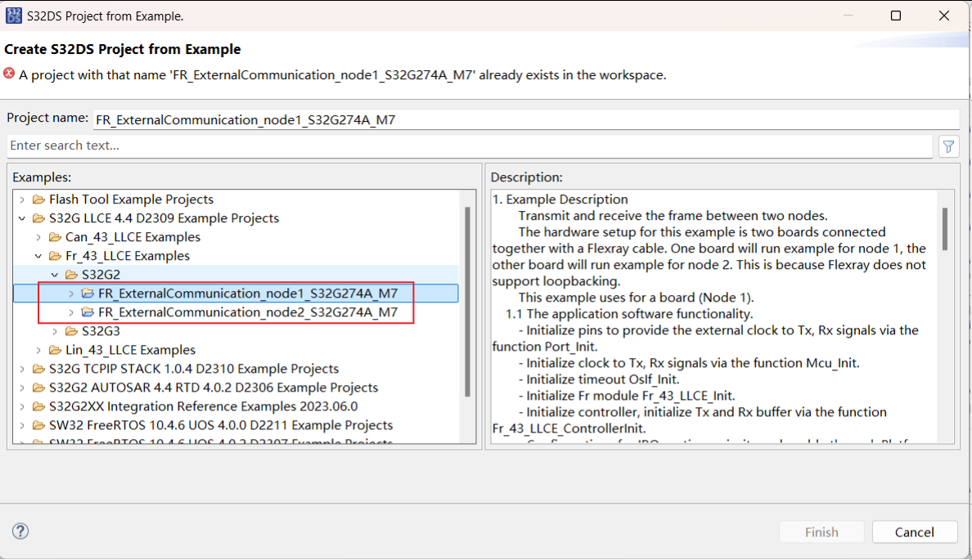972x560 pixels.
Task: Select S32G2XX Integration Reference Examples 2023.06.0
Action: point(204,406)
